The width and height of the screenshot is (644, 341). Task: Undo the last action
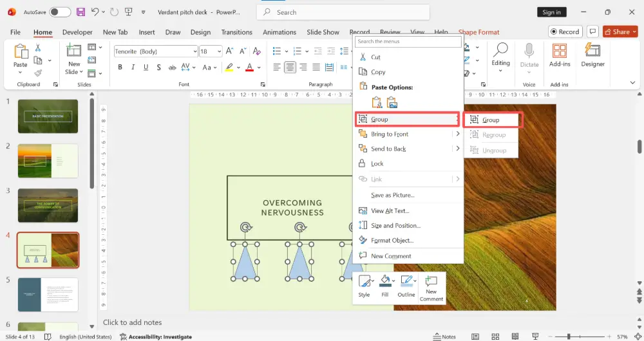click(95, 12)
